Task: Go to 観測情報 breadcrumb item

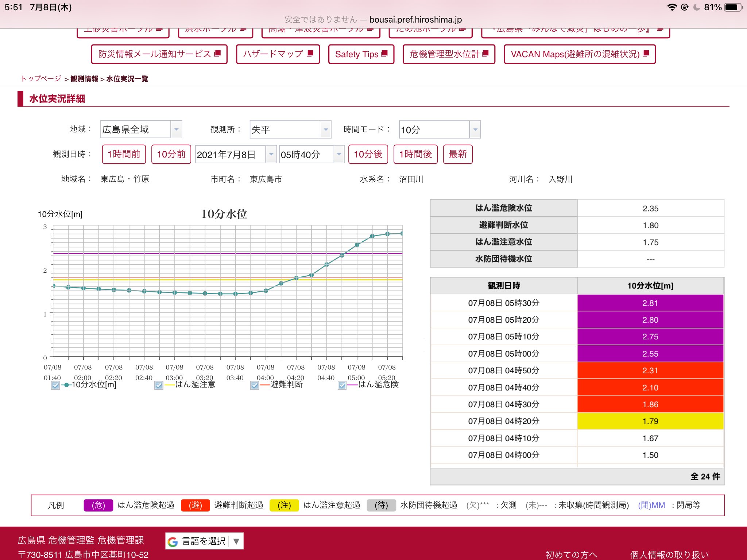Action: pyautogui.click(x=84, y=79)
